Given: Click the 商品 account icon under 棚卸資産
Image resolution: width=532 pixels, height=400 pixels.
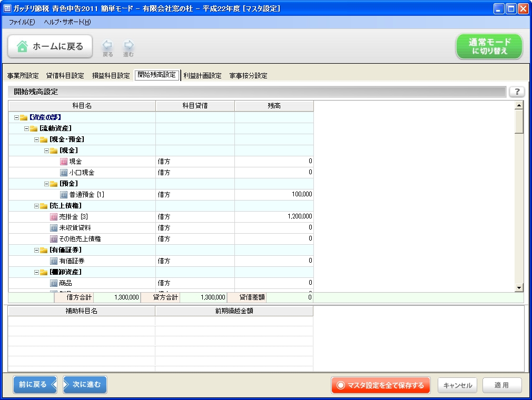Looking at the screenshot, I should tap(53, 283).
